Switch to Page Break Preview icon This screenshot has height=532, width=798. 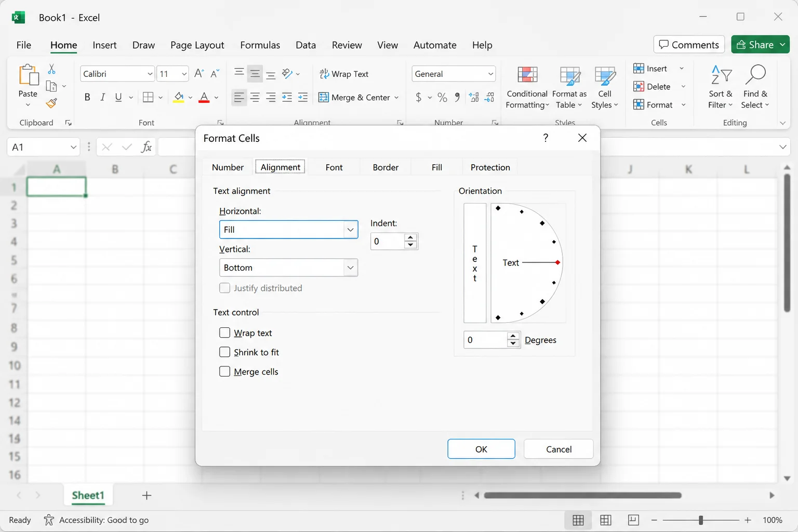click(x=633, y=520)
